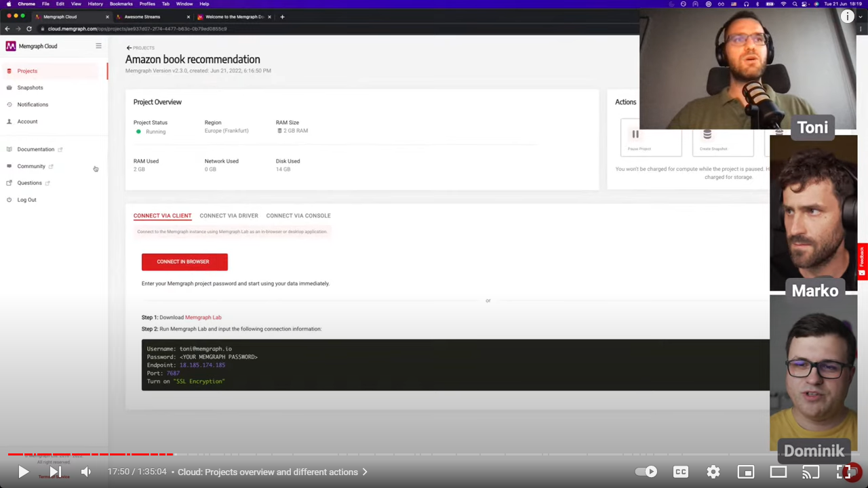Screen dimensions: 868x488
Task: Open the Feedback side tab
Action: (862, 260)
